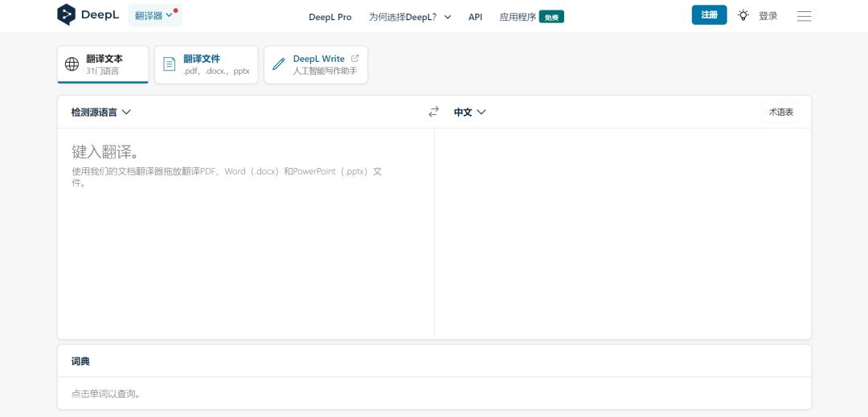
Task: Click the lightbulb icon in header
Action: pos(743,15)
